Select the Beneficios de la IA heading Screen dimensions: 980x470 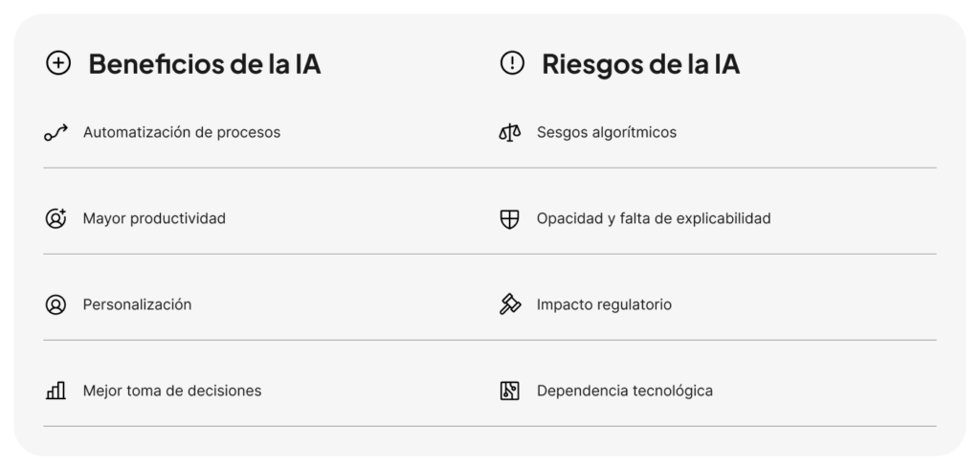coord(204,64)
